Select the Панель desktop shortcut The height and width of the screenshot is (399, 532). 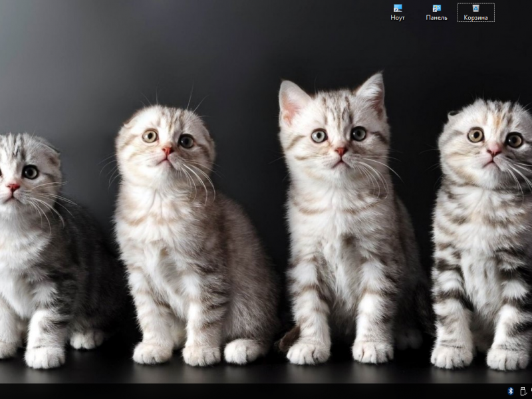pyautogui.click(x=436, y=12)
